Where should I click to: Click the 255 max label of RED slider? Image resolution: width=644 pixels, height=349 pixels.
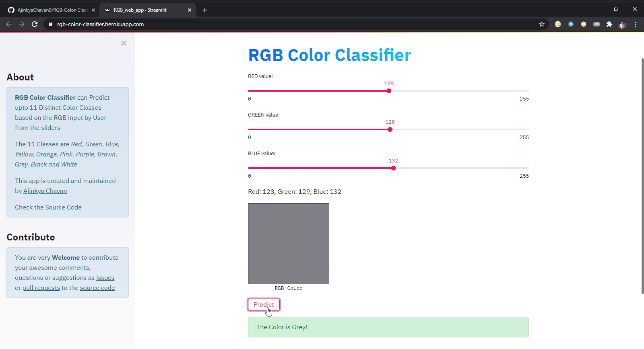(x=524, y=99)
